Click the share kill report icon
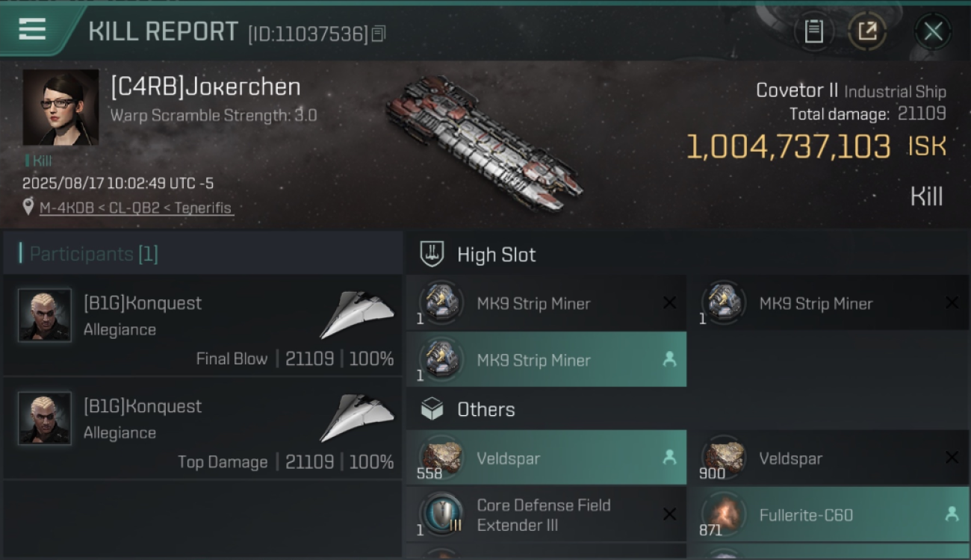This screenshot has width=971, height=560. click(x=866, y=31)
